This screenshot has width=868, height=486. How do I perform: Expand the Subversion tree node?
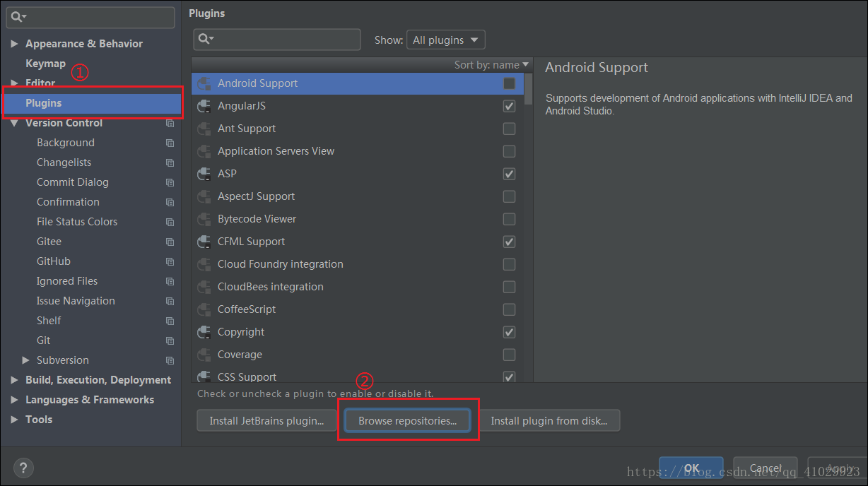coord(26,360)
